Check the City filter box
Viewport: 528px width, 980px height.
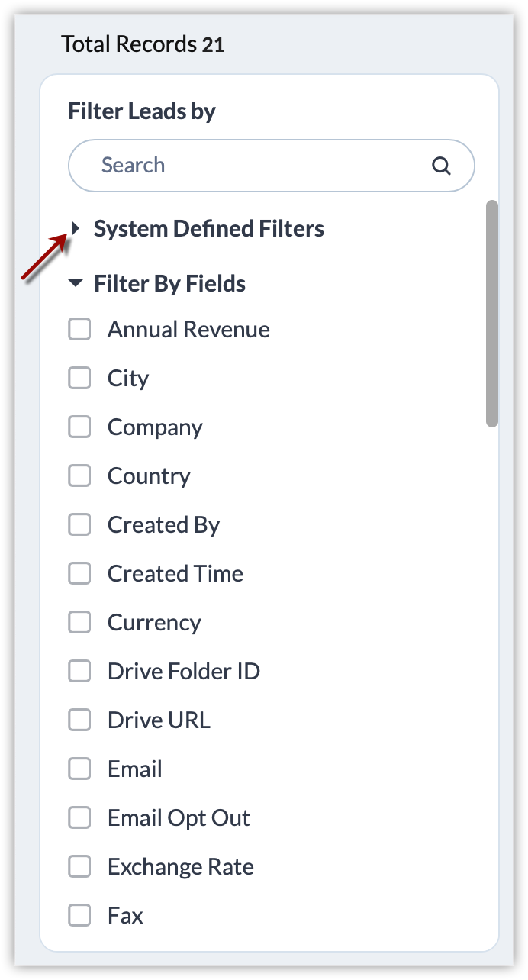(x=79, y=379)
